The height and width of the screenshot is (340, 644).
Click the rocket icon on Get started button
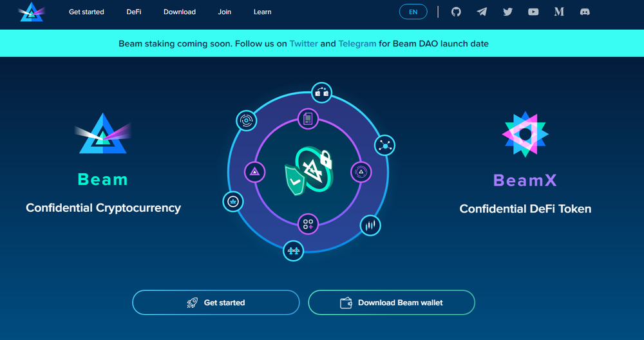point(192,303)
